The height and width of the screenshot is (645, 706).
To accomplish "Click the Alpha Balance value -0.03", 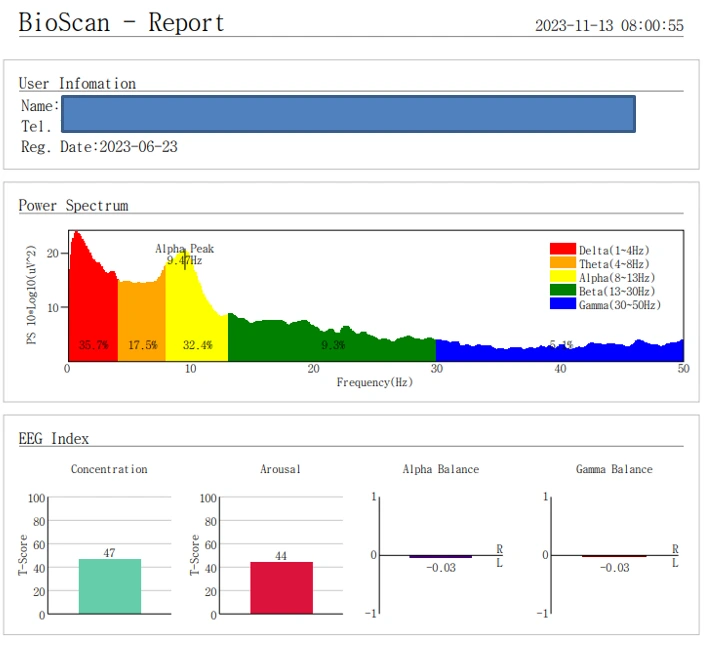I will (x=441, y=568).
